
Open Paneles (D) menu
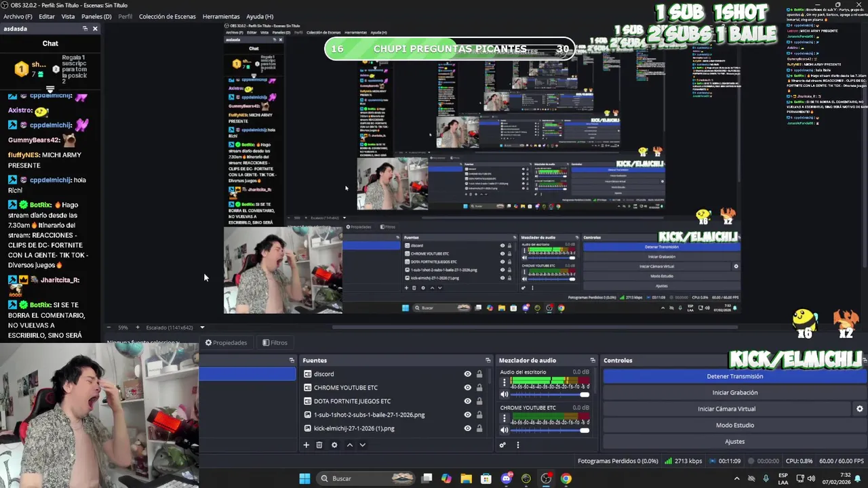click(x=96, y=16)
